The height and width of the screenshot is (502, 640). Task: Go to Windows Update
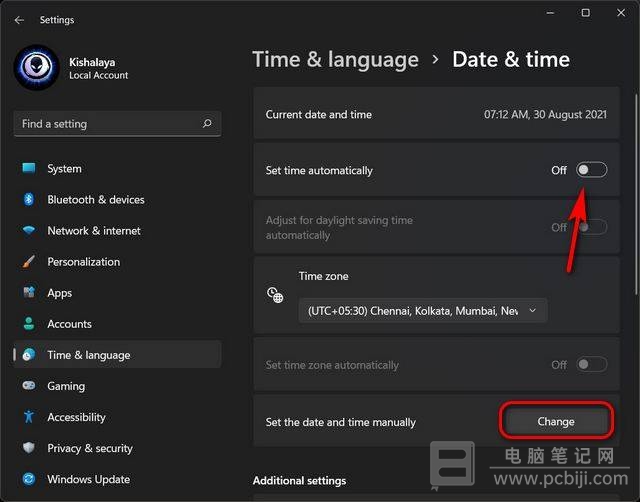118,479
